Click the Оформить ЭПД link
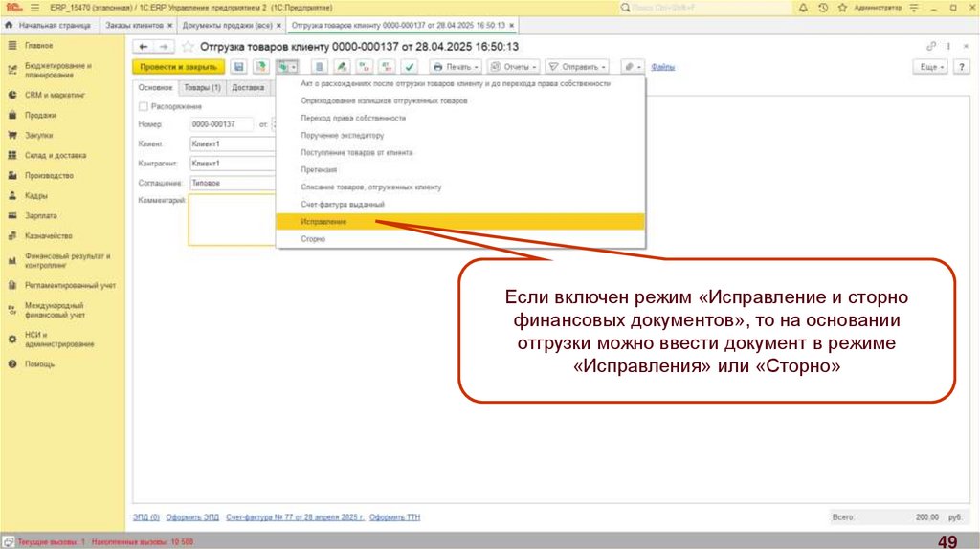This screenshot has height=549, width=980. pos(192,517)
